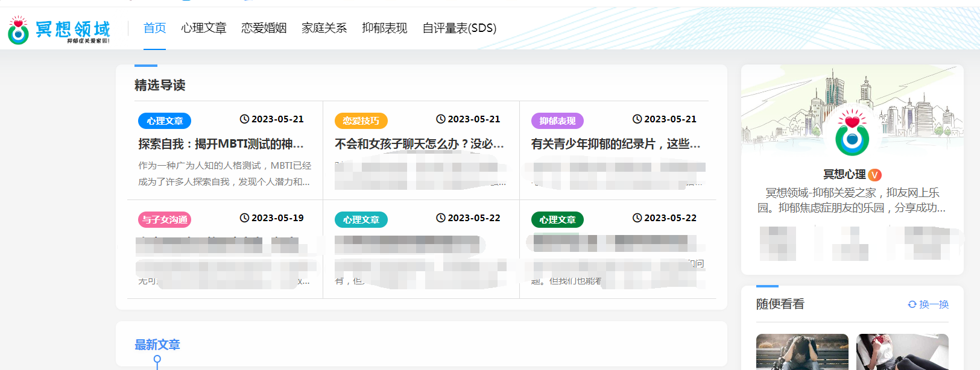This screenshot has height=370, width=980.
Task: Click the teal 心理文章 tag dated 2023-05-22
Action: coord(361,219)
